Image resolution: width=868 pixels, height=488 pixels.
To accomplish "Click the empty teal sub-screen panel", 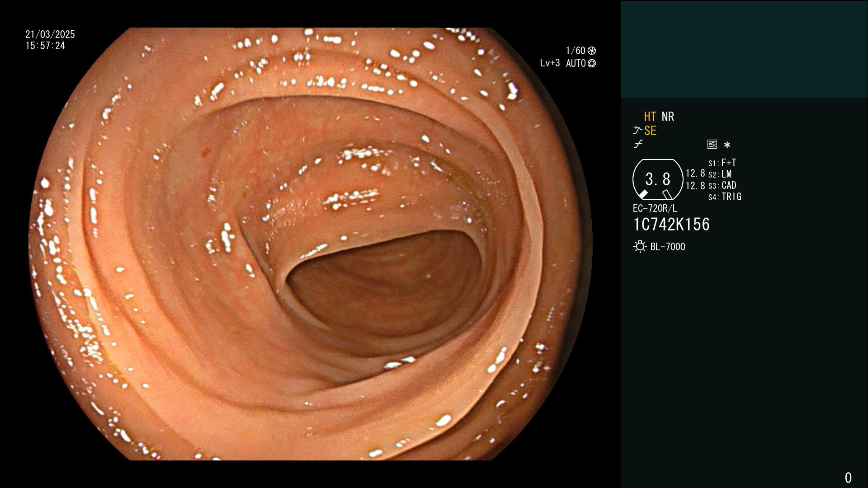I will coord(744,49).
